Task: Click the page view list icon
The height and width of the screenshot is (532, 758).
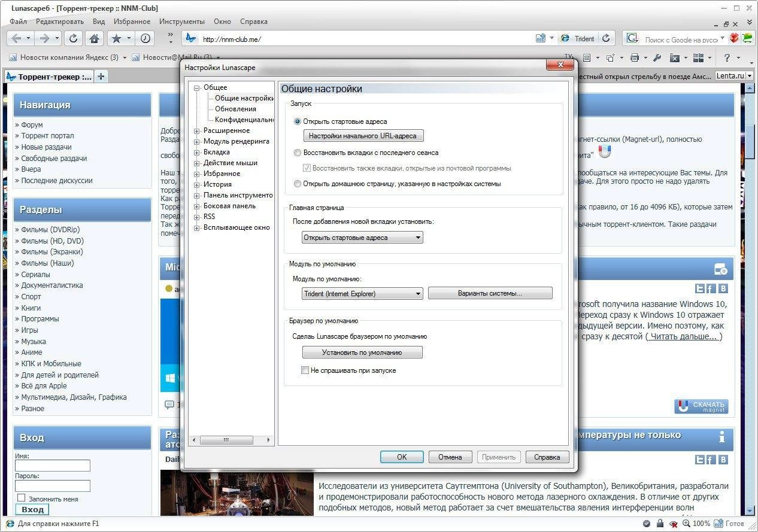Action: pyautogui.click(x=587, y=58)
